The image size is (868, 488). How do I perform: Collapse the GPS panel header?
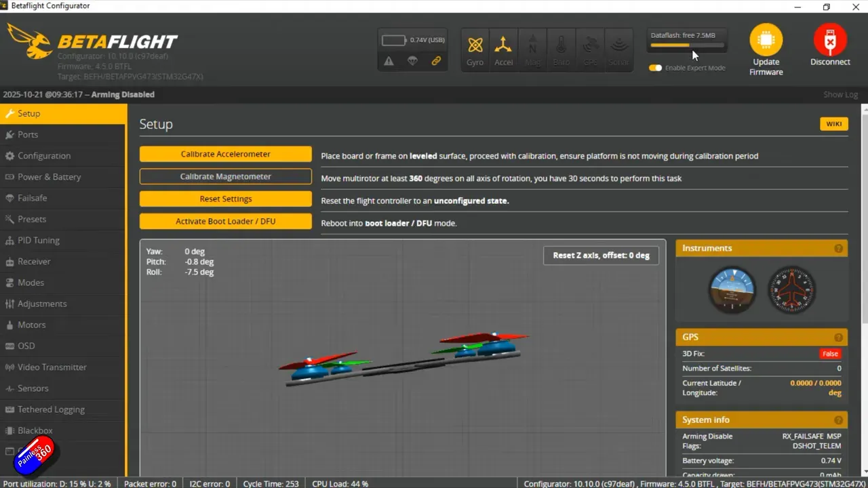point(839,337)
